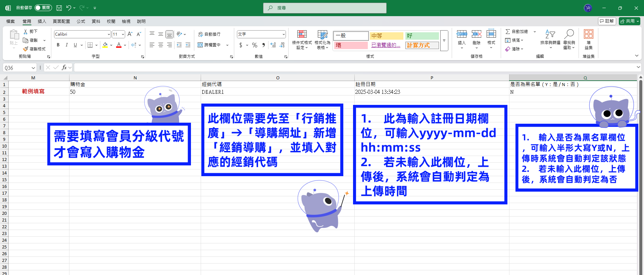Click the 註解 comments button
Viewport: 644px width, 275px height.
(607, 21)
